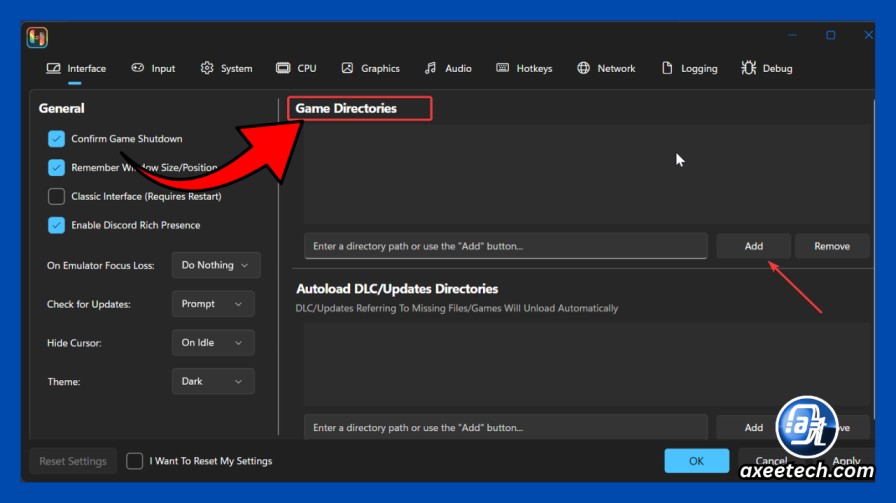Screen dimensions: 896x503
Task: Click the Audio tab music note icon
Action: click(x=430, y=68)
